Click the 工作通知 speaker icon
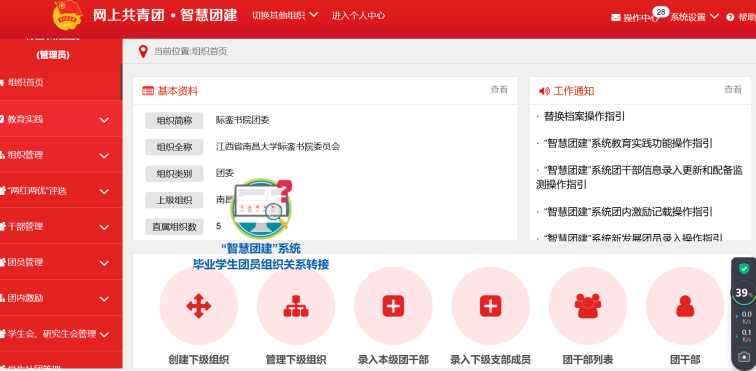Screen dimensions: 756x371 pyautogui.click(x=544, y=91)
